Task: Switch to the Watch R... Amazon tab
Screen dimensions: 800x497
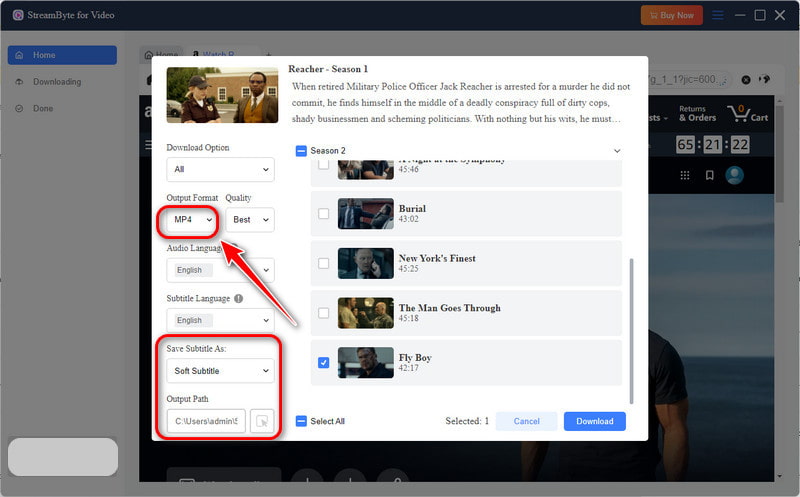Action: 218,54
